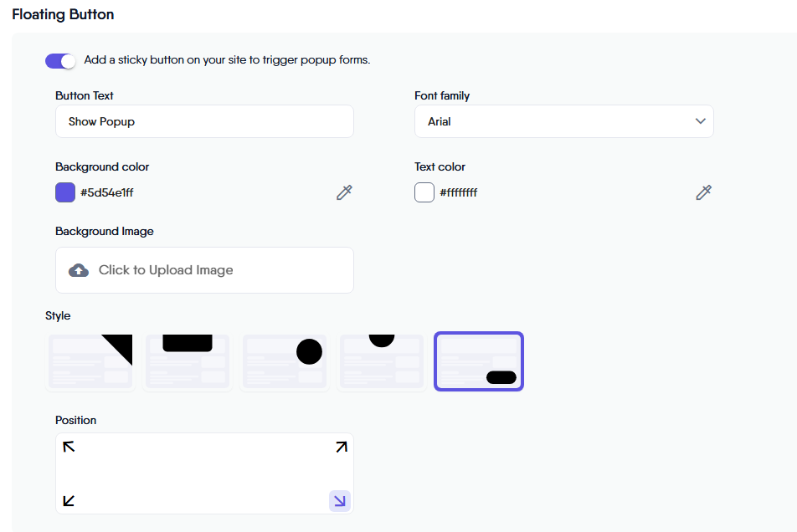
Task: Choose the corner triangle button style
Action: pos(90,361)
